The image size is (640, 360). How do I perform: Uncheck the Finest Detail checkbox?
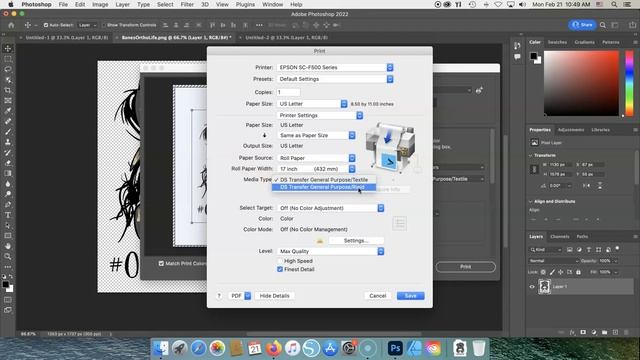click(280, 269)
